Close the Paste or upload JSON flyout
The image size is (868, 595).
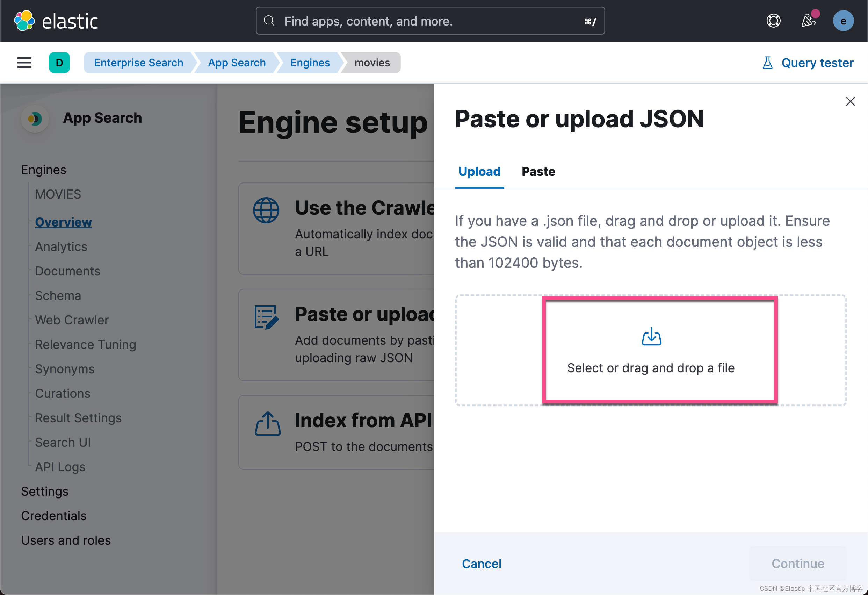[x=851, y=101]
